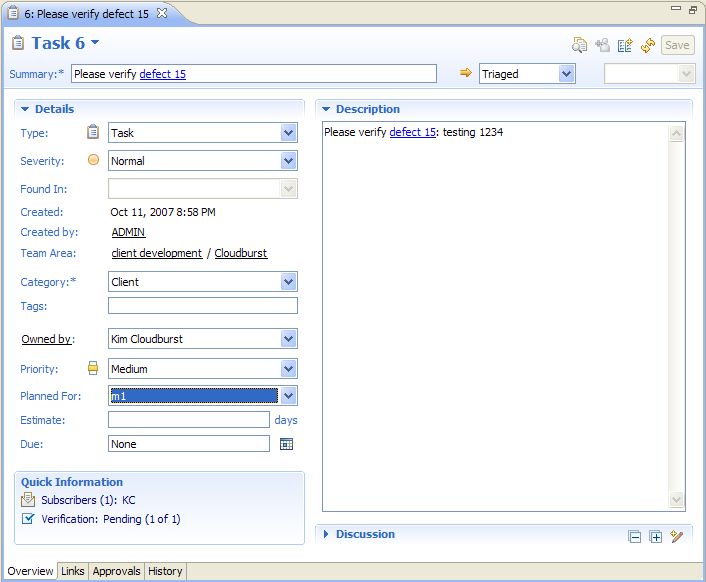Click the Verification checkbox icon
The image size is (706, 582).
click(28, 519)
